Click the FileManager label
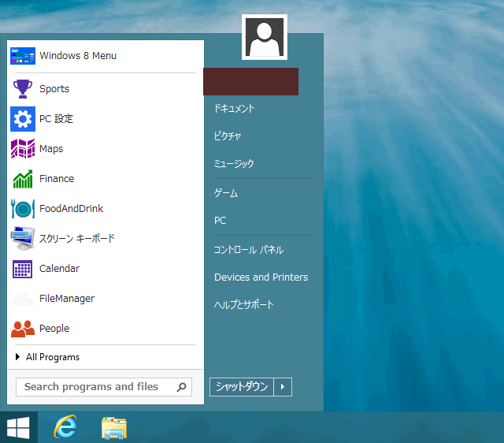Image resolution: width=504 pixels, height=443 pixels. coord(67,299)
